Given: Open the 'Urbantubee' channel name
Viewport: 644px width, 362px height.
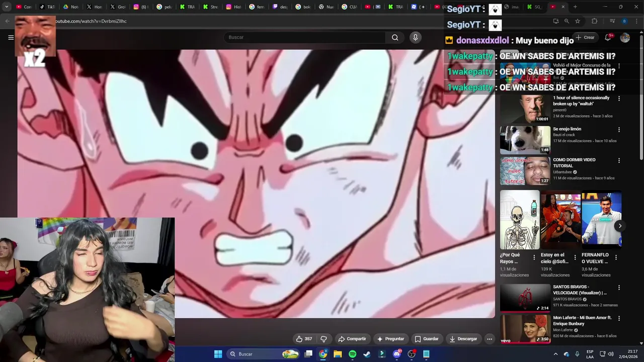Looking at the screenshot, I should pos(562,172).
